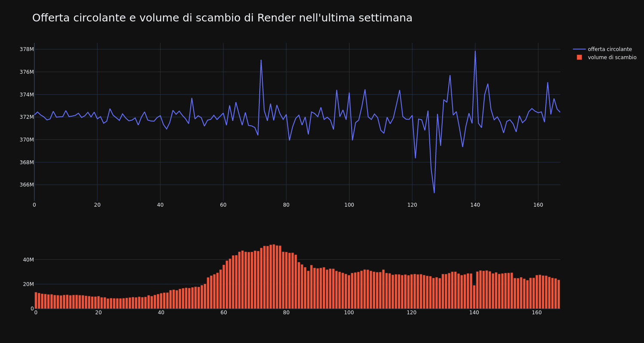Click the 378M y-axis label

click(x=27, y=49)
